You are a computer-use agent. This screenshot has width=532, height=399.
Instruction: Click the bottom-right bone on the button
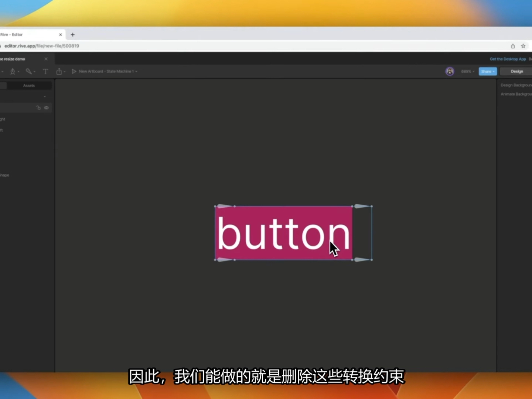tap(362, 260)
